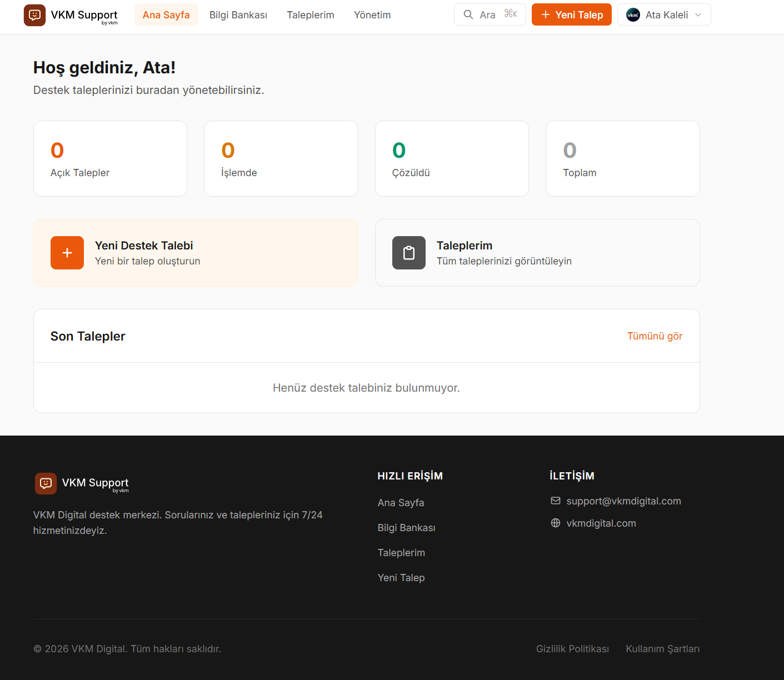Screen dimensions: 784x680
Task: Open Yönetim from the navigation bar
Action: (x=372, y=15)
